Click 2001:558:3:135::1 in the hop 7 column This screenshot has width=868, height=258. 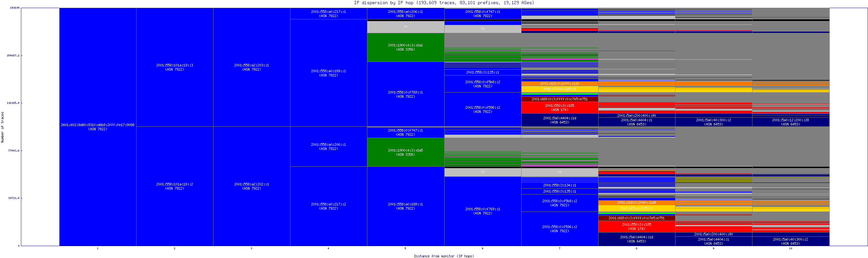(x=560, y=192)
